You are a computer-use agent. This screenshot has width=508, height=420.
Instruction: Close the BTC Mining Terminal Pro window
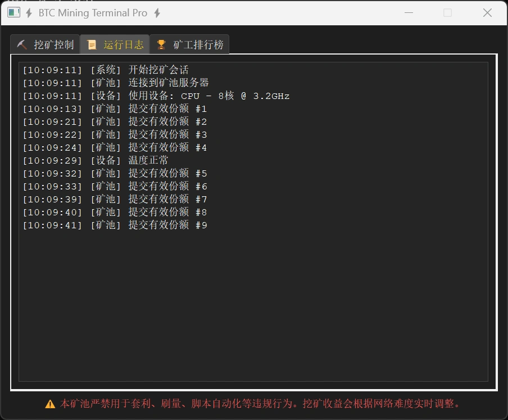point(487,13)
